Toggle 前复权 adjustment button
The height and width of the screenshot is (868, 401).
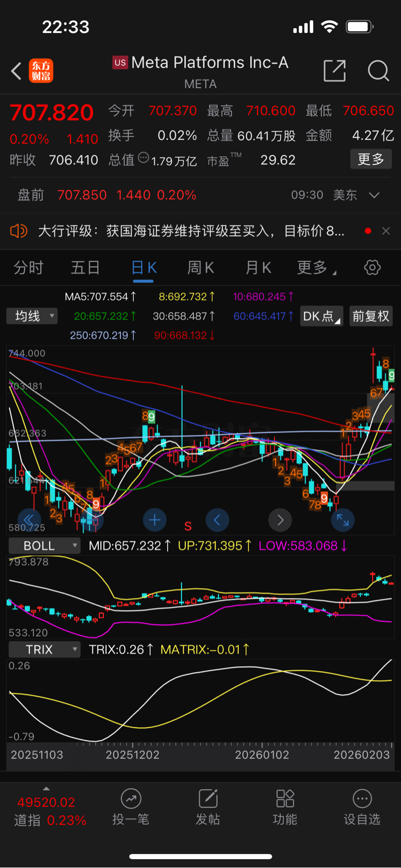point(371,316)
